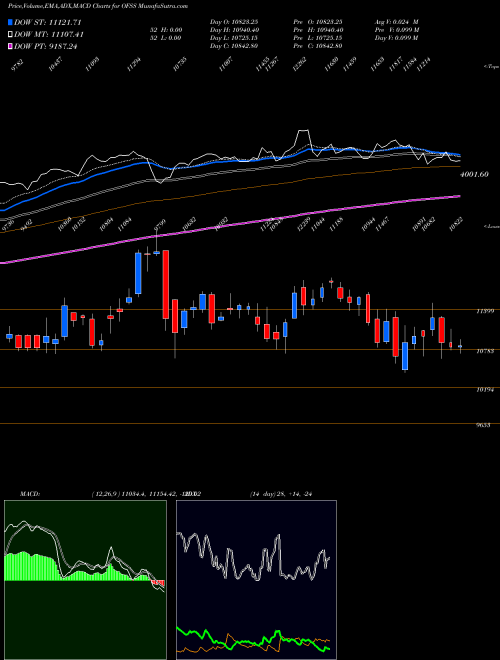Click the '<Lows' marker at the right edge
The image size is (500, 660).
coord(491,226)
